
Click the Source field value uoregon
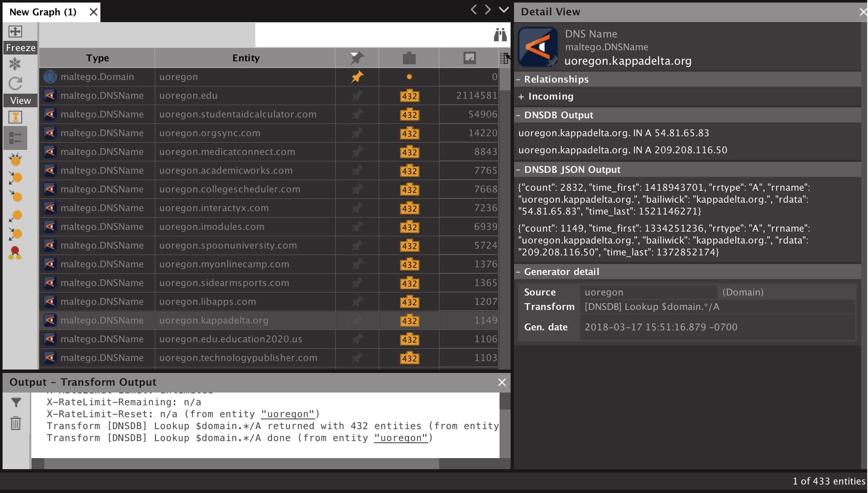pos(648,292)
